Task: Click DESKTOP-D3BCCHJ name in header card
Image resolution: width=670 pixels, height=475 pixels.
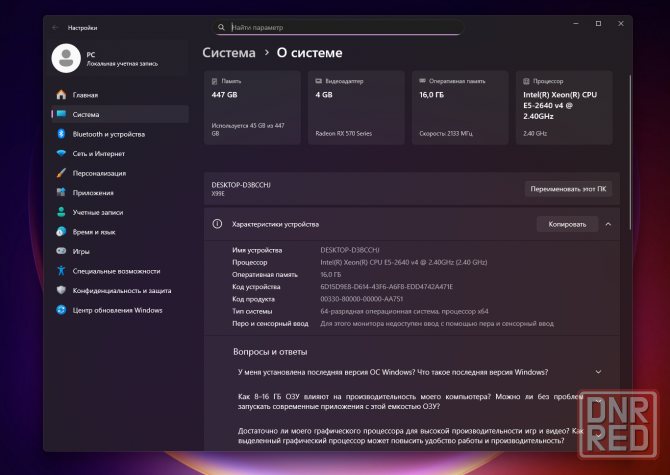Action: pyautogui.click(x=241, y=185)
